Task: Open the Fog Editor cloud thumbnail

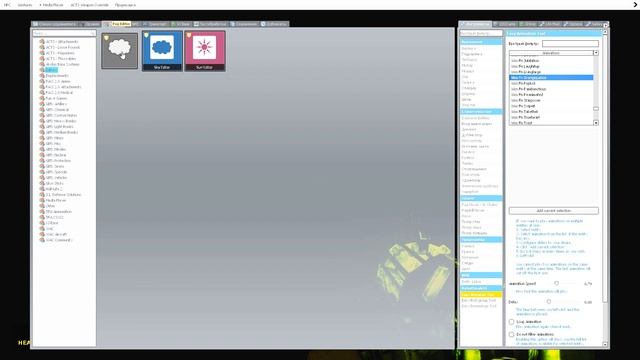Action: [120, 51]
